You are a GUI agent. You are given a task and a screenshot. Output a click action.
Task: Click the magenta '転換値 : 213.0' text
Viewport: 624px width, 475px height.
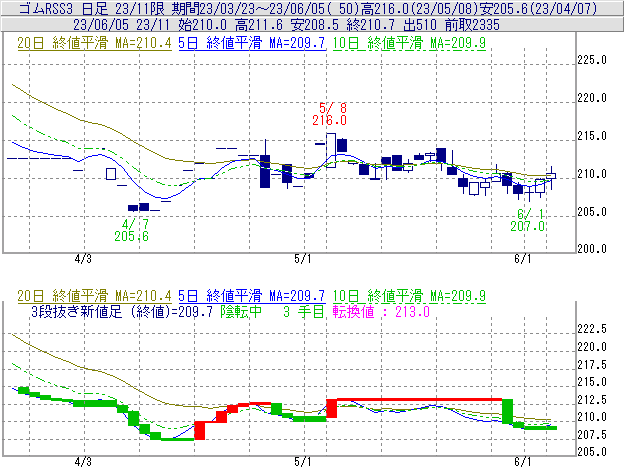coord(381,311)
